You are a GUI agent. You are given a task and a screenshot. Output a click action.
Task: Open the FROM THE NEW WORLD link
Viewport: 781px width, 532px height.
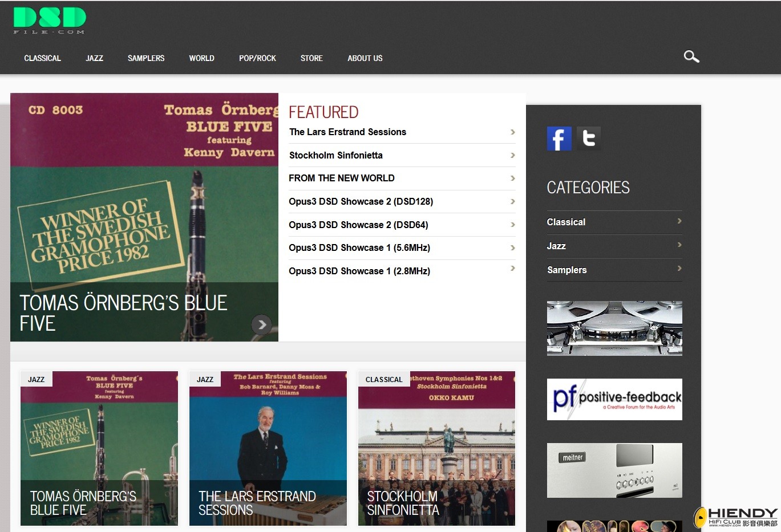pos(341,178)
